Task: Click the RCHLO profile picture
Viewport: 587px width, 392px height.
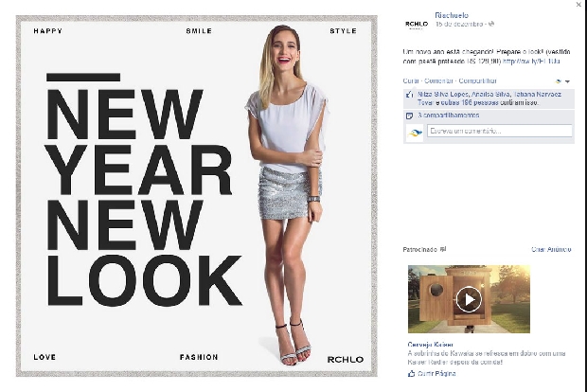Action: (417, 24)
